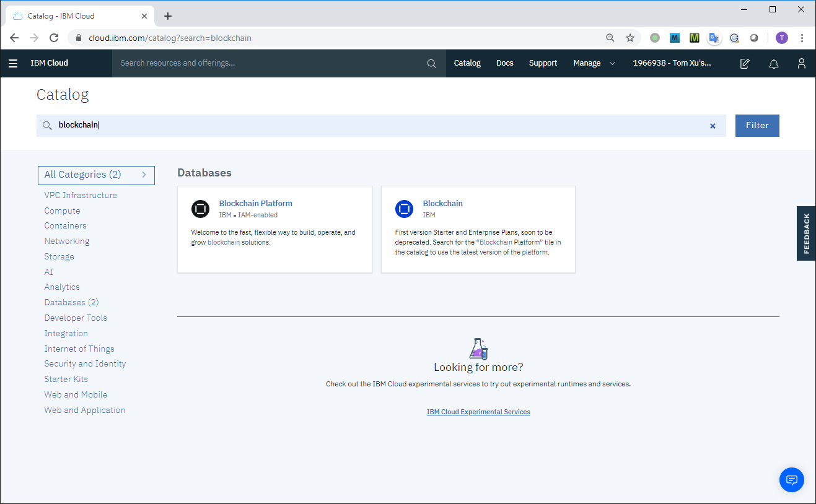Open the FEEDBACK side tab
Screen dimensions: 816x504
(x=806, y=233)
